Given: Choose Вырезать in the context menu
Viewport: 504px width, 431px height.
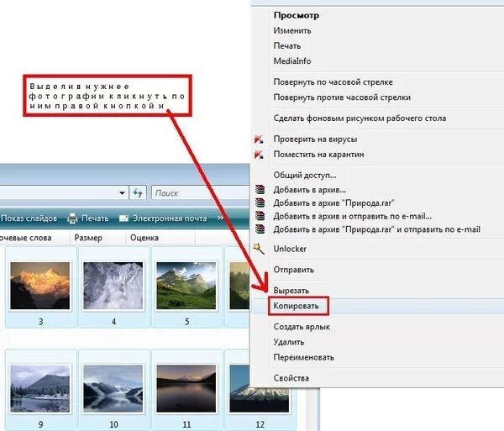Looking at the screenshot, I should pos(291,291).
